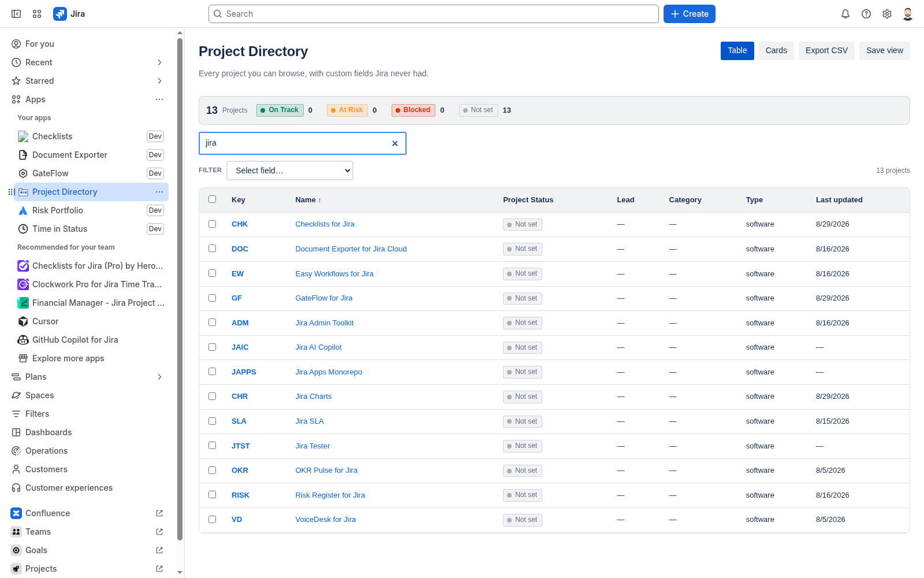Open the notifications bell
This screenshot has width=924, height=578.
pos(845,14)
